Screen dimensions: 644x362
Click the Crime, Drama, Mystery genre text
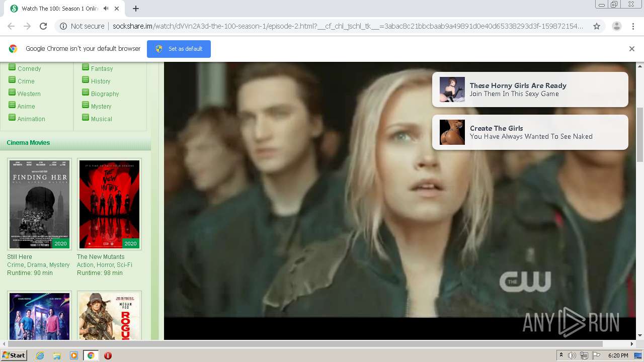point(38,265)
